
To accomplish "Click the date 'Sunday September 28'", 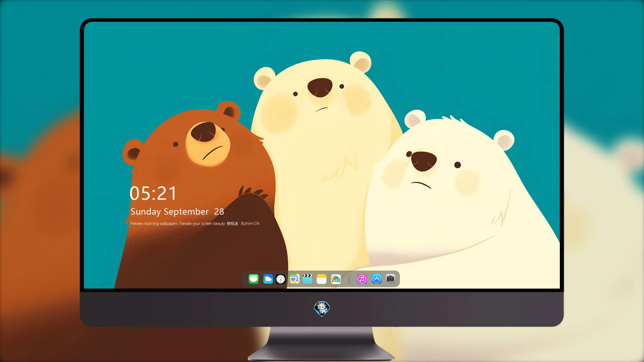I will pyautogui.click(x=177, y=212).
